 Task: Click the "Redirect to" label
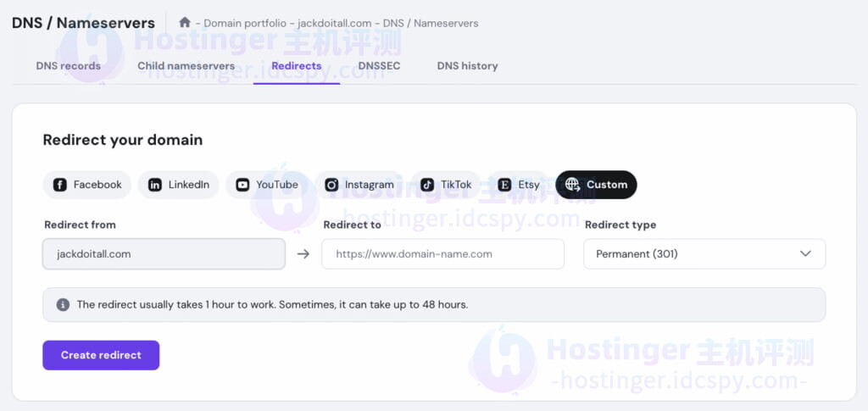coord(352,225)
